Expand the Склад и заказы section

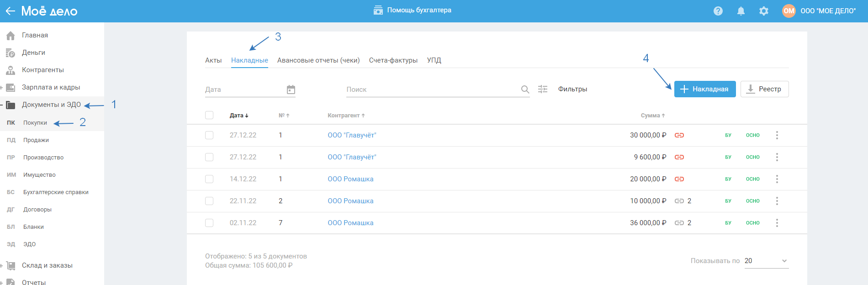2,265
